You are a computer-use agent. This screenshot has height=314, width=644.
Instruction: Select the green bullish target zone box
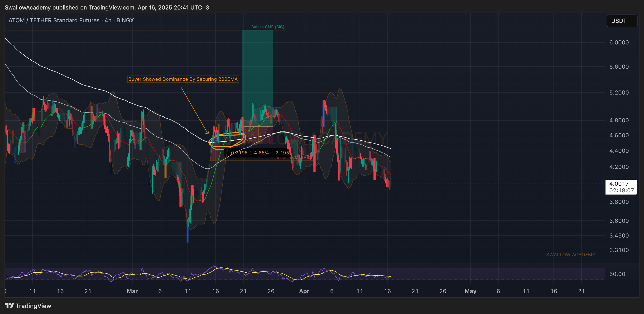click(257, 78)
